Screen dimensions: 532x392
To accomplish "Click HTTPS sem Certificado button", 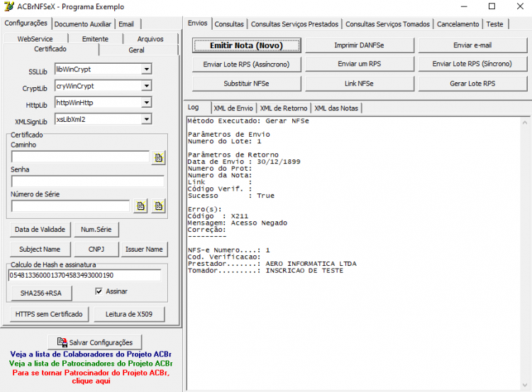I will tap(49, 314).
